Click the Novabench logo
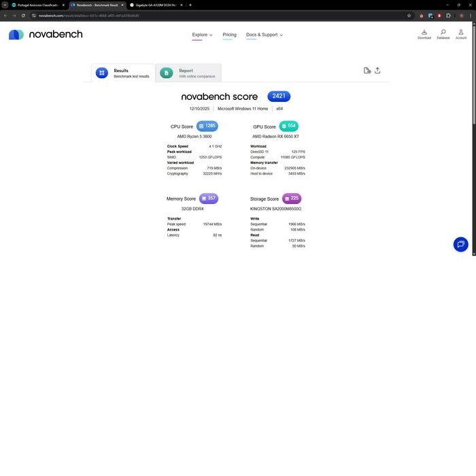 click(x=46, y=34)
